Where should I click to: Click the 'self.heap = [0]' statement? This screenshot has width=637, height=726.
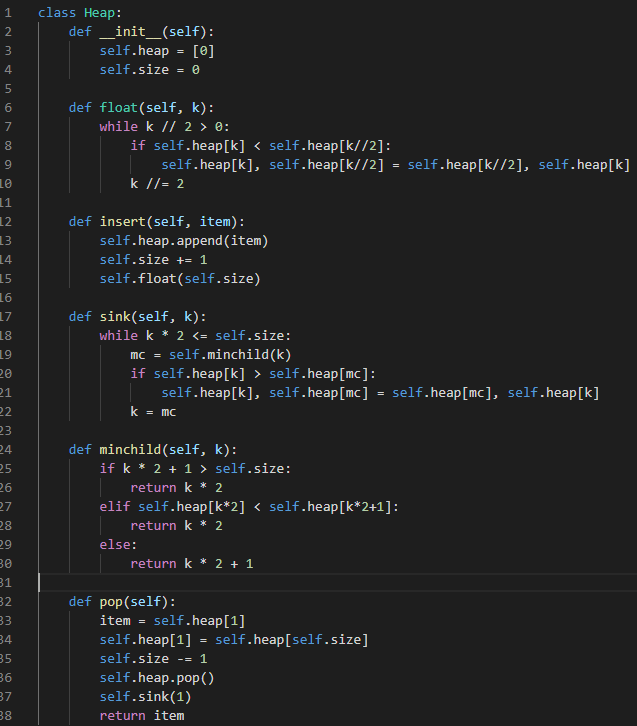tap(157, 51)
